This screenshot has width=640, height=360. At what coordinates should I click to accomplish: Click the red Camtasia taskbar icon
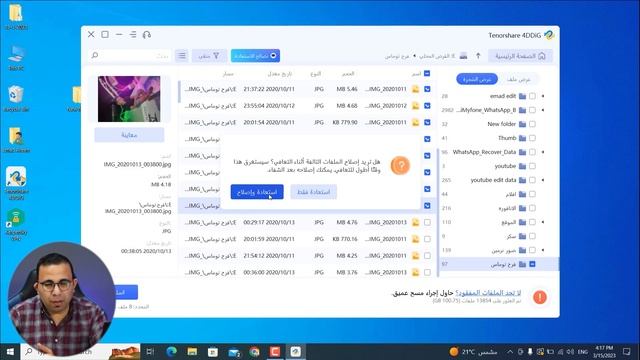pos(275,351)
